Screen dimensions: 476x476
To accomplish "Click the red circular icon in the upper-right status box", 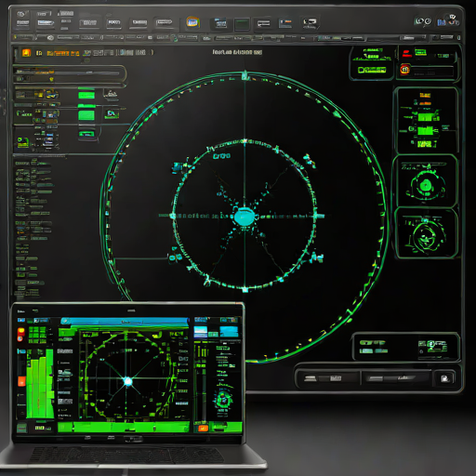I will [x=404, y=69].
